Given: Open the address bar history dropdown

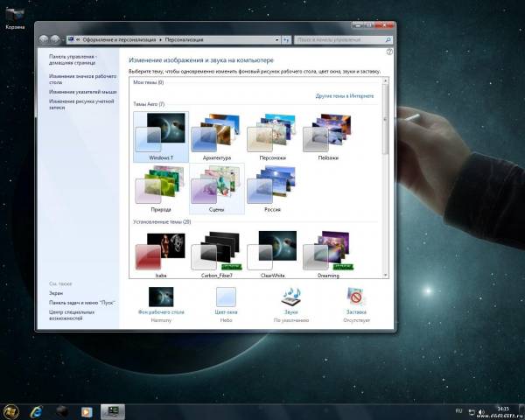Looking at the screenshot, I should [276, 40].
